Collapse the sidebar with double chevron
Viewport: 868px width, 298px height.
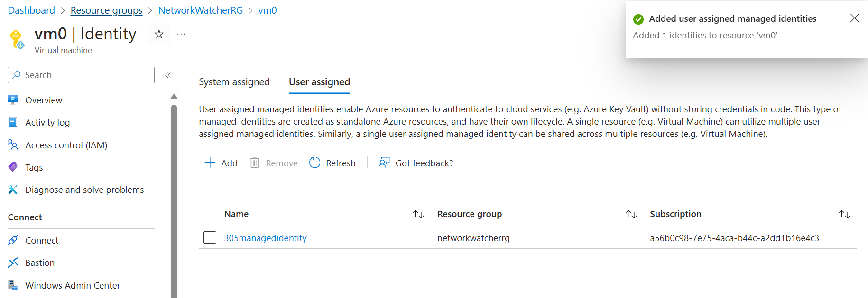168,75
